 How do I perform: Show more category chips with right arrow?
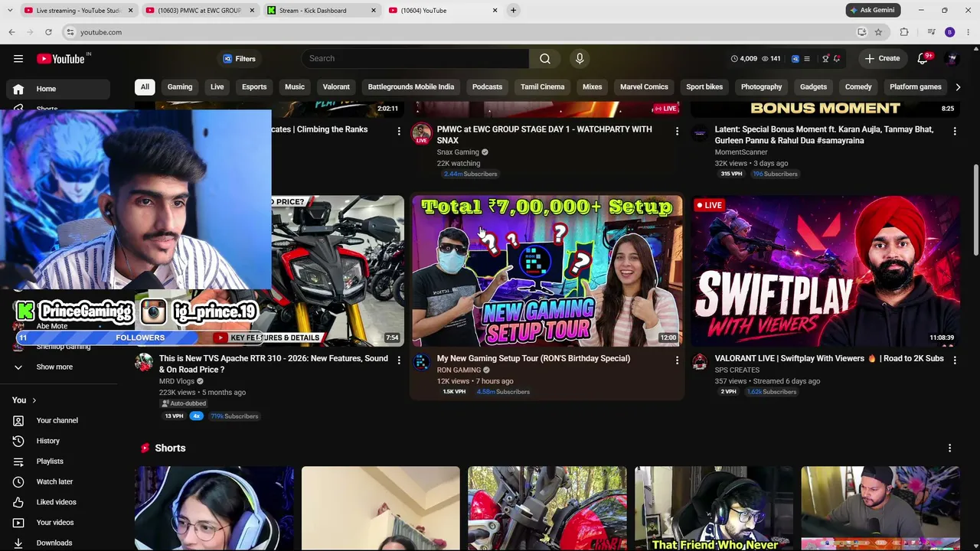pos(957,87)
